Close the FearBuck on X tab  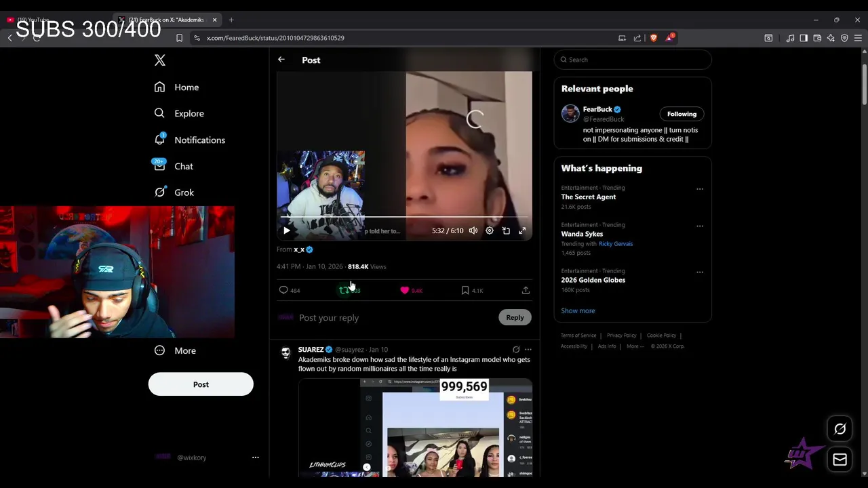(x=214, y=20)
